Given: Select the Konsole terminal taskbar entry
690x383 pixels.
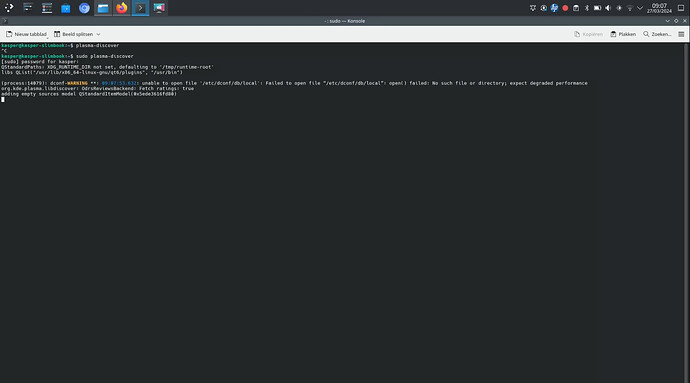Looking at the screenshot, I should [x=140, y=8].
